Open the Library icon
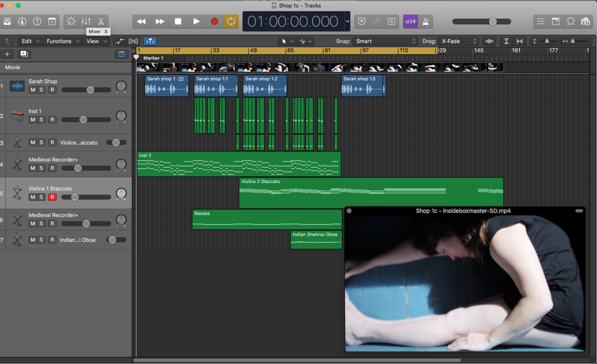The image size is (597, 364). pyautogui.click(x=8, y=21)
